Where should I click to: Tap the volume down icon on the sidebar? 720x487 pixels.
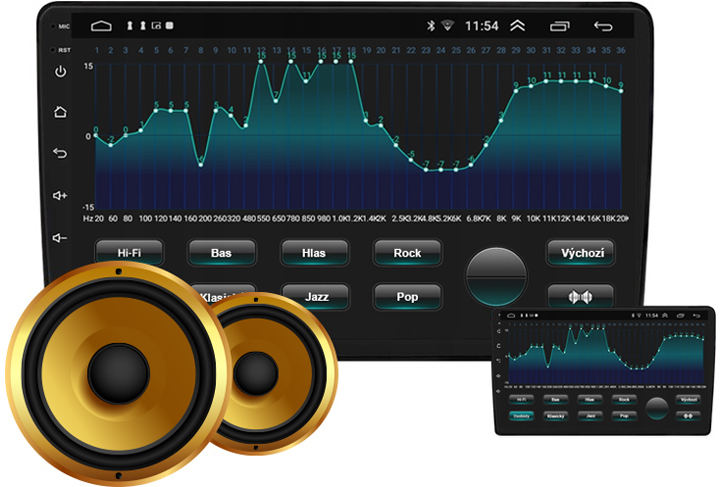click(x=60, y=238)
